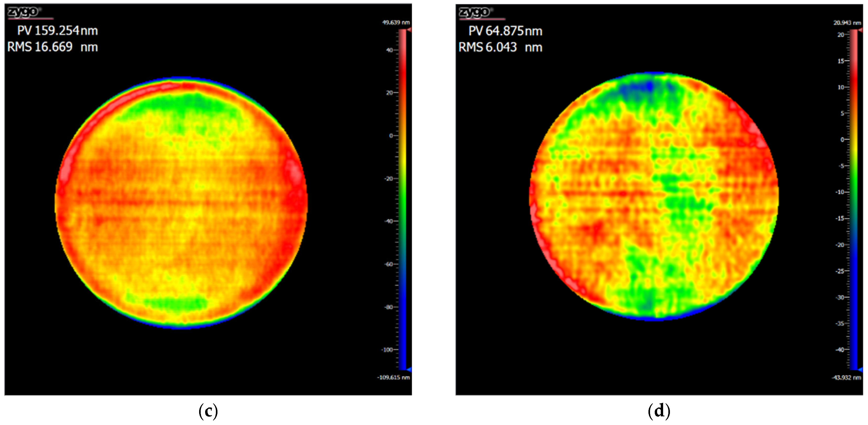Click red upper-limit triangle on left color scale
The width and height of the screenshot is (868, 425).
click(x=409, y=30)
